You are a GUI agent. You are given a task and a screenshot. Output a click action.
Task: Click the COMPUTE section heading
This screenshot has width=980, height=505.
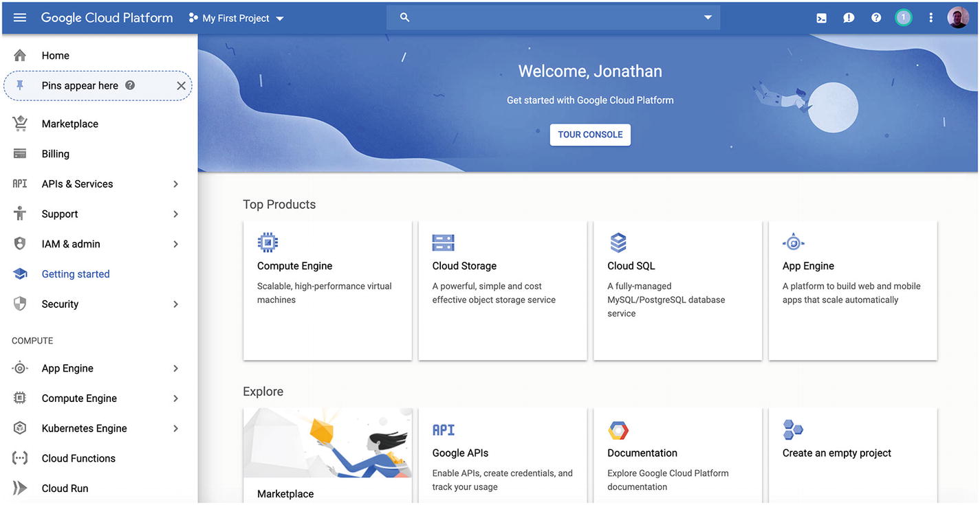(x=32, y=341)
